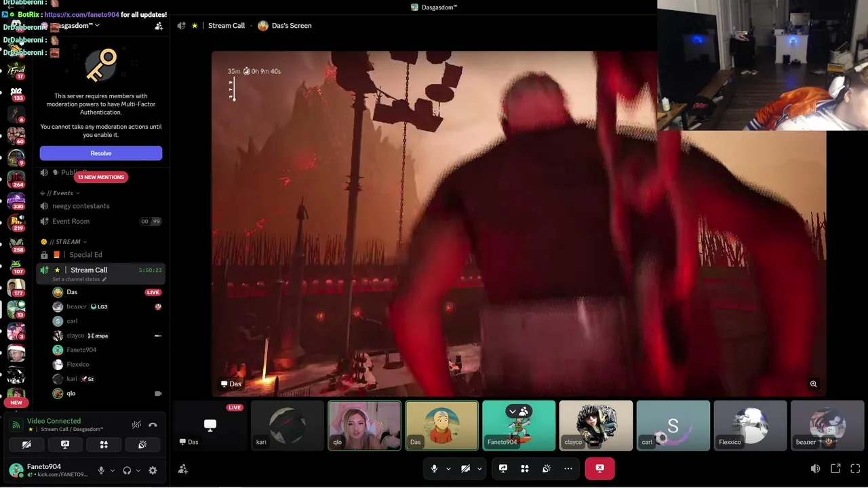
Task: Set a channel status
Action: coord(79,280)
